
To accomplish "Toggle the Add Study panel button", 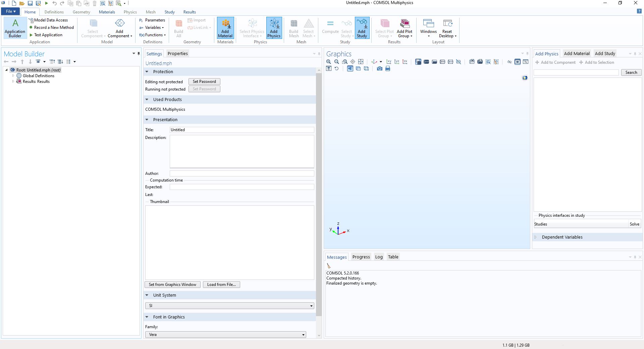I will click(x=362, y=28).
